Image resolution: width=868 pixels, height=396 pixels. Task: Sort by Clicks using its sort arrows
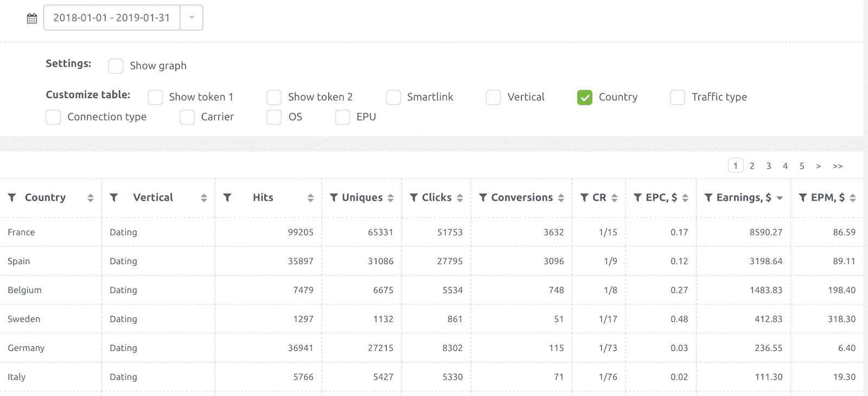(x=460, y=198)
